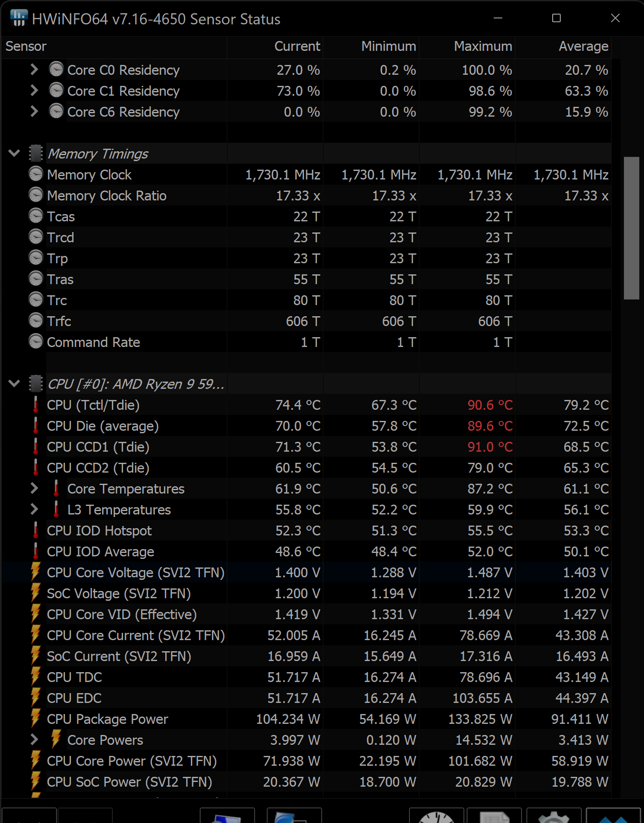Click the Memory Clock gauge icon
644x823 pixels.
(36, 174)
